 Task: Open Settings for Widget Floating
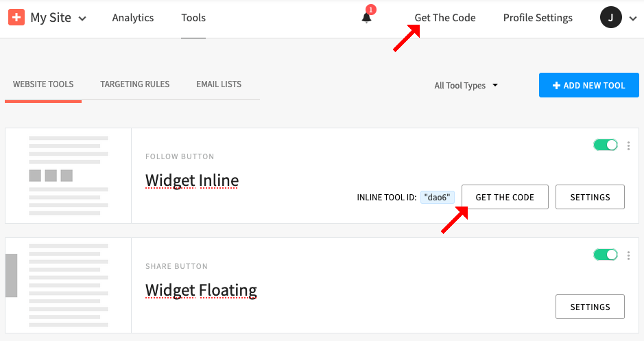590,307
